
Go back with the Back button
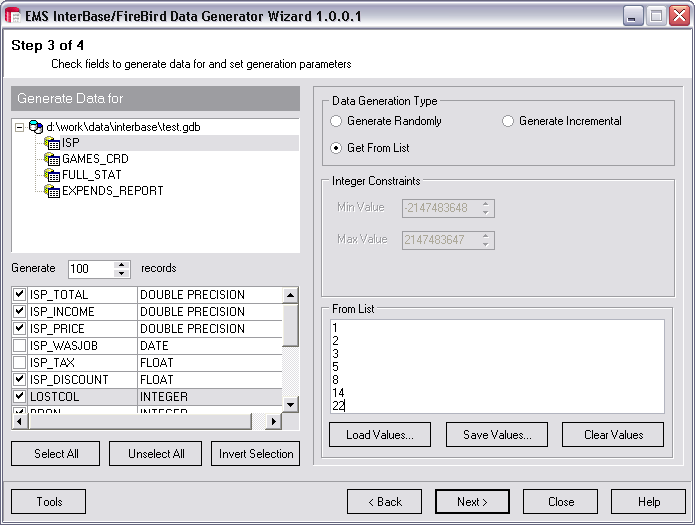click(x=384, y=501)
